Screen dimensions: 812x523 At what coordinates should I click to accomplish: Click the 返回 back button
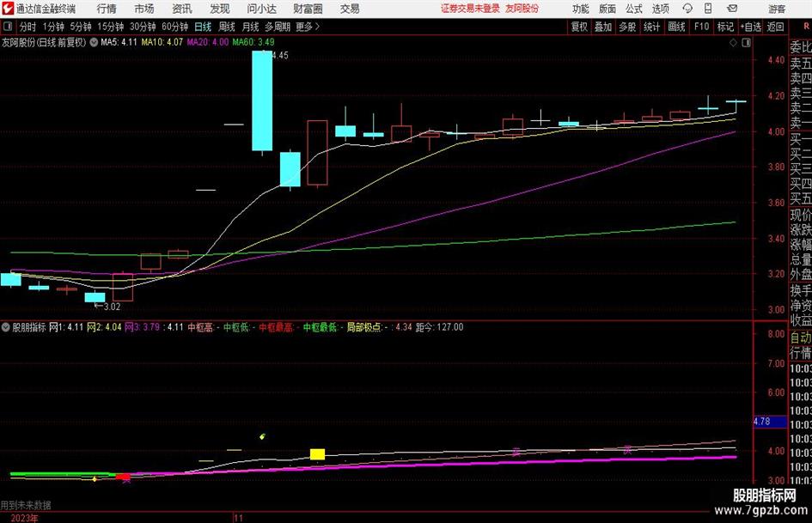coord(775,27)
